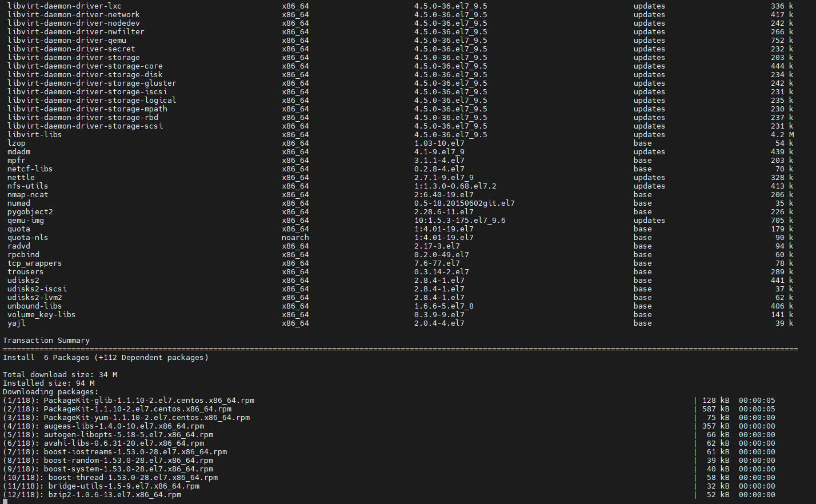Click the libvirt-libs package name
816x504 pixels.
(x=34, y=135)
